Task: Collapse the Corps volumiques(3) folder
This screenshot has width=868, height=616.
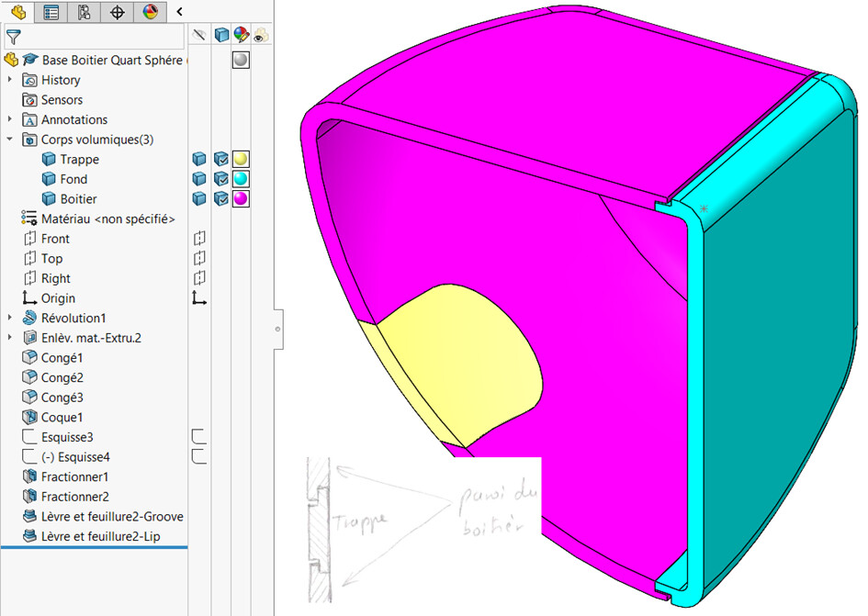Action: [9, 140]
